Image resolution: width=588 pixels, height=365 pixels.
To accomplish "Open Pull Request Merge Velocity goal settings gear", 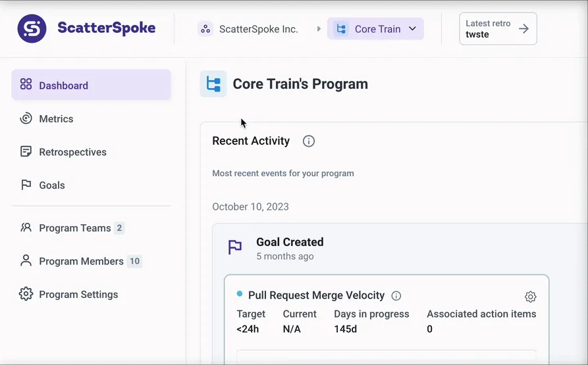I will coord(530,297).
